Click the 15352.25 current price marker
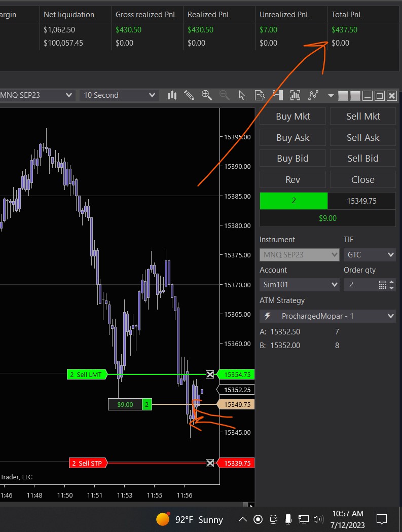Viewport: 402px width, 532px height. pyautogui.click(x=236, y=390)
